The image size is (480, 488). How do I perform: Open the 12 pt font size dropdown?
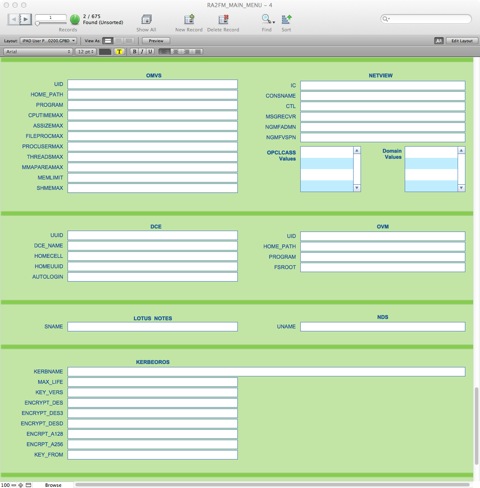click(86, 52)
